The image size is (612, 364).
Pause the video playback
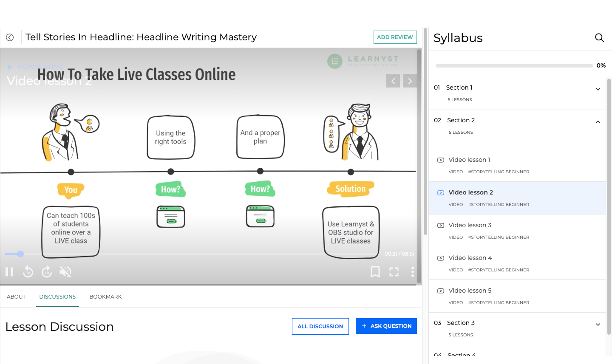[9, 272]
